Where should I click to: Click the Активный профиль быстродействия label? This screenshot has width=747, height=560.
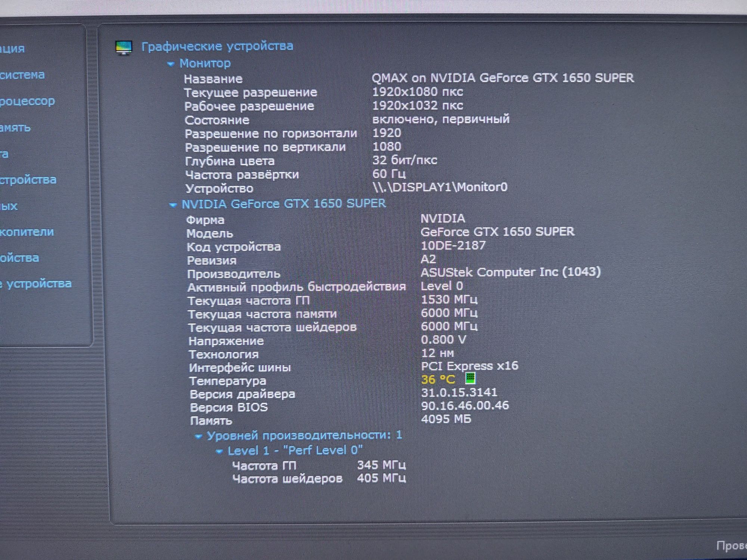pos(297,287)
